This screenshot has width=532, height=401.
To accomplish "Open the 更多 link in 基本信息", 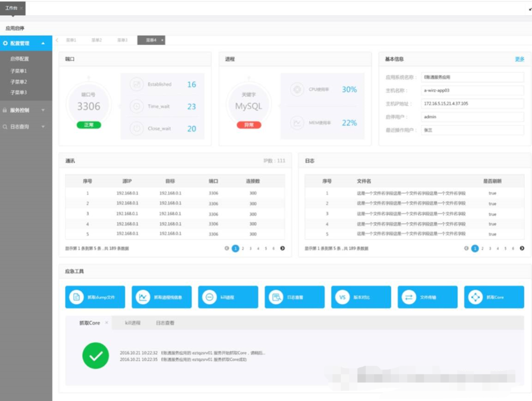I will coord(520,59).
